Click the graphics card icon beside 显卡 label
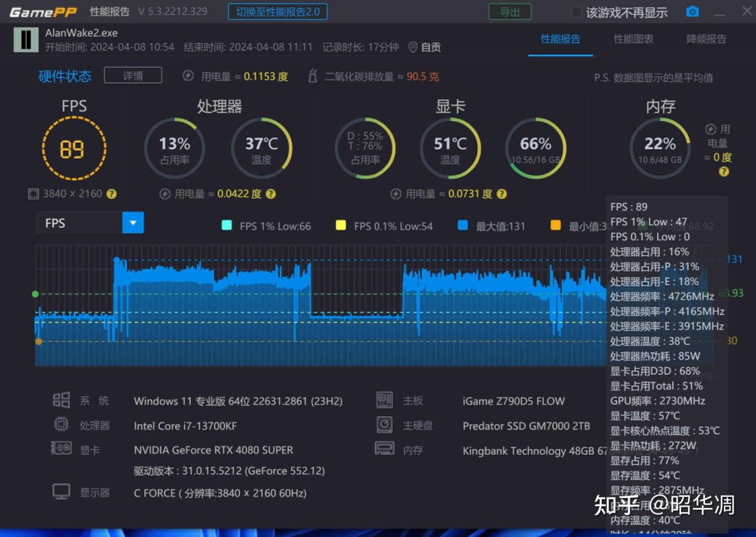 61,448
